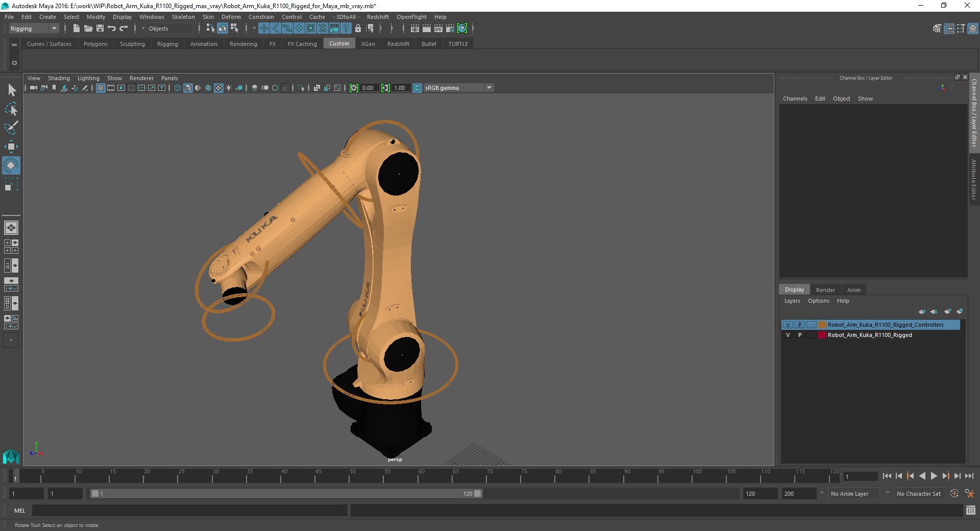Screen dimensions: 980x531
Task: Open shelf settings gear icon
Action: pos(14,63)
